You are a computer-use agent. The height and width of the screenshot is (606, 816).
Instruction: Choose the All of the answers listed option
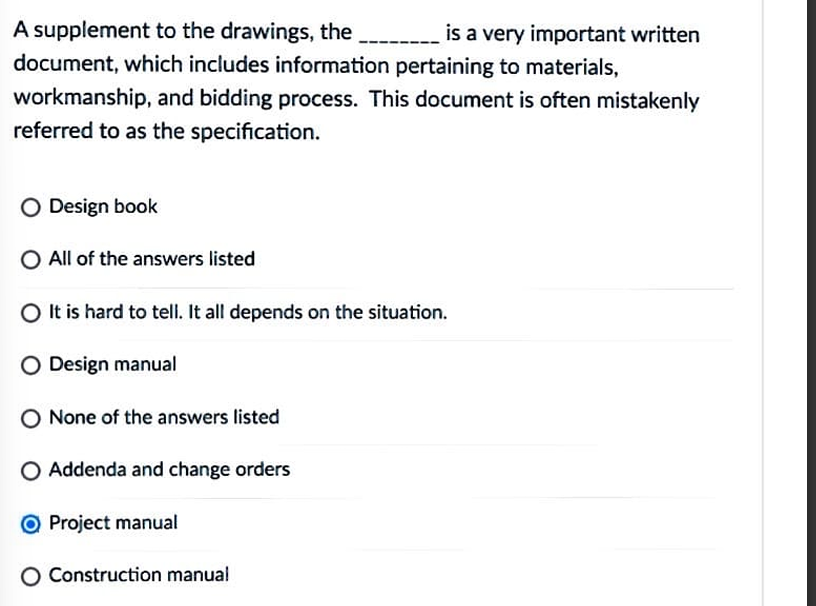pyautogui.click(x=31, y=259)
